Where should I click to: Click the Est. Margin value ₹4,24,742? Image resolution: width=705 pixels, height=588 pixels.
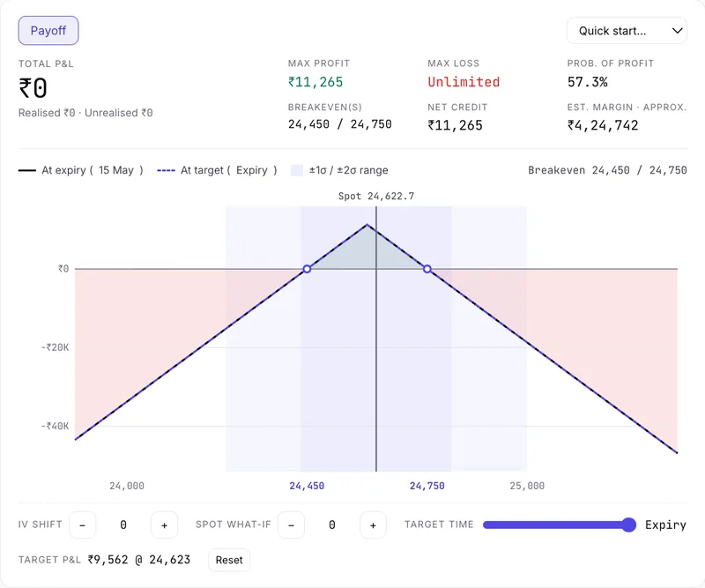(603, 125)
